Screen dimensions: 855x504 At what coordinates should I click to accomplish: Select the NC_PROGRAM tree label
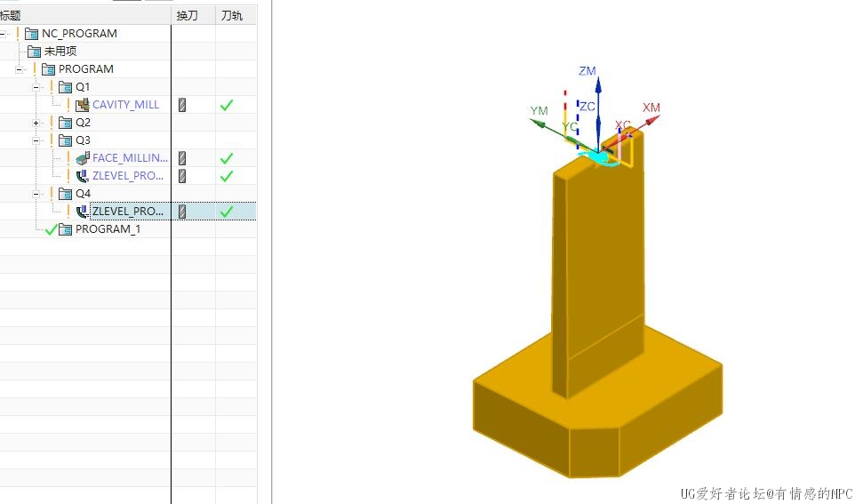79,34
